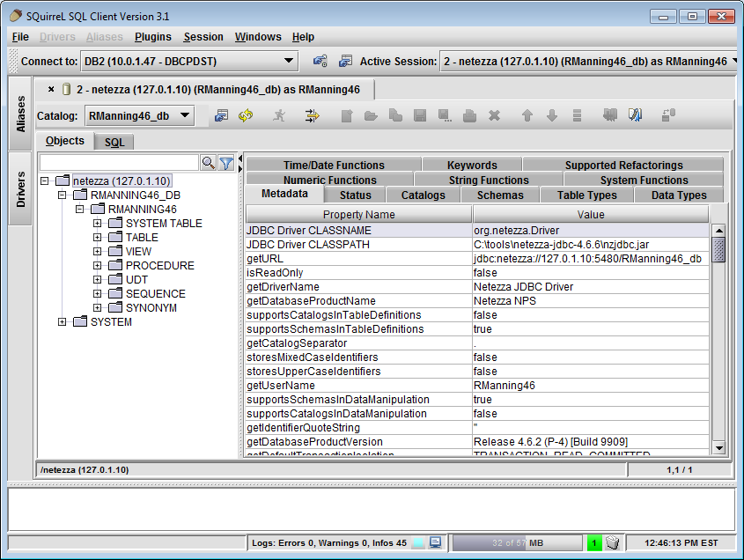Click the running-man icon in session toolbar
Screen dimensions: 744x560
(279, 115)
